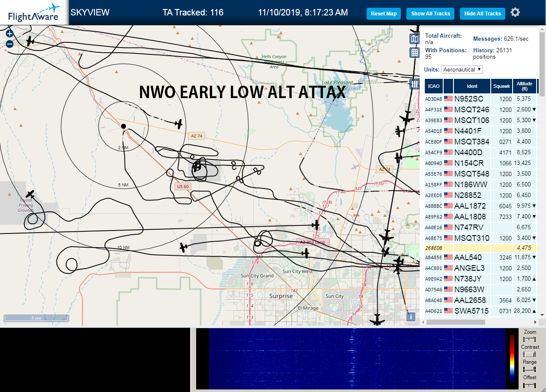Viewport: 546px width, 392px height.
Task: Click the map info attribution icon
Action: [411, 317]
